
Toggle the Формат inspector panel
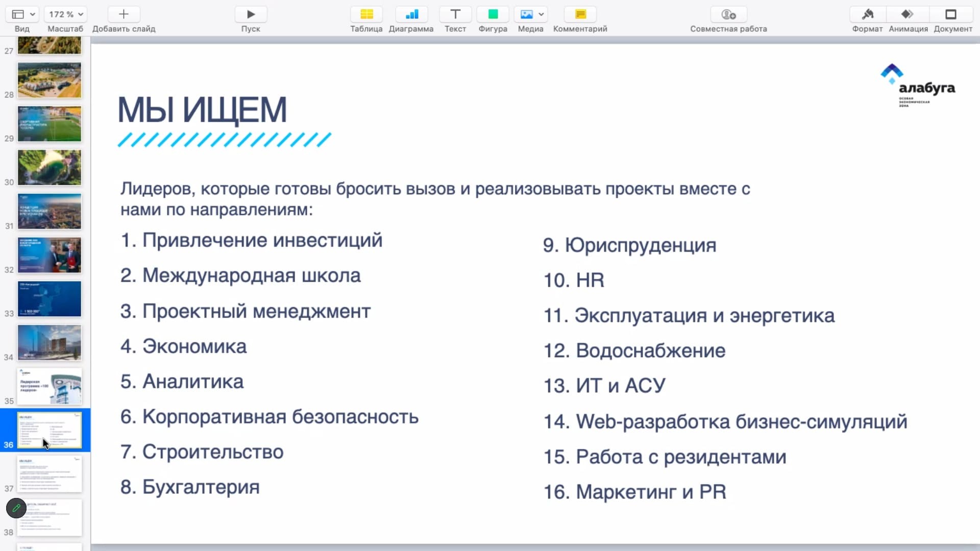point(867,14)
